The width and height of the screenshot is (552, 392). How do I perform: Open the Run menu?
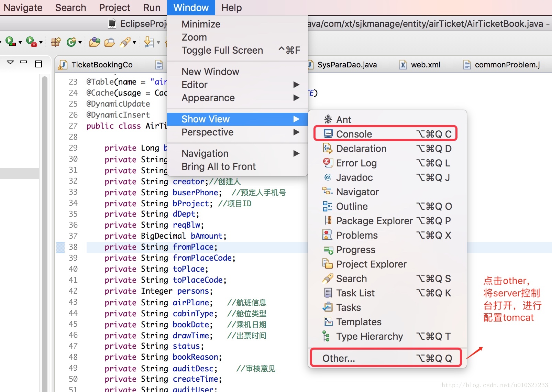point(152,8)
